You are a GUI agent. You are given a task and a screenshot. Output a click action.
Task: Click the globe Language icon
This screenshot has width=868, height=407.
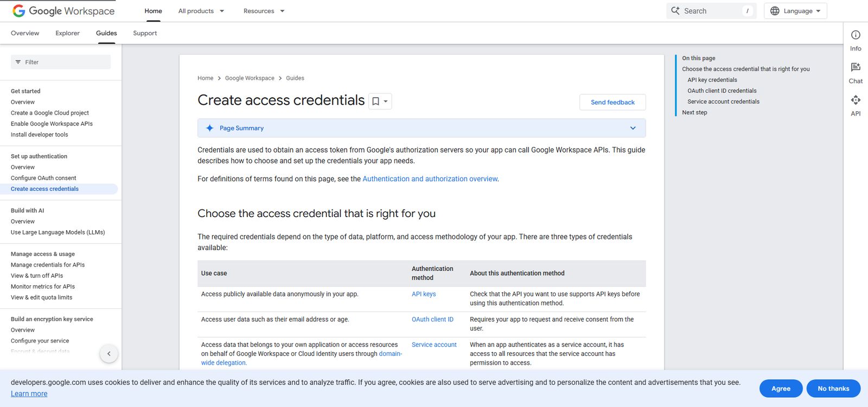[775, 11]
